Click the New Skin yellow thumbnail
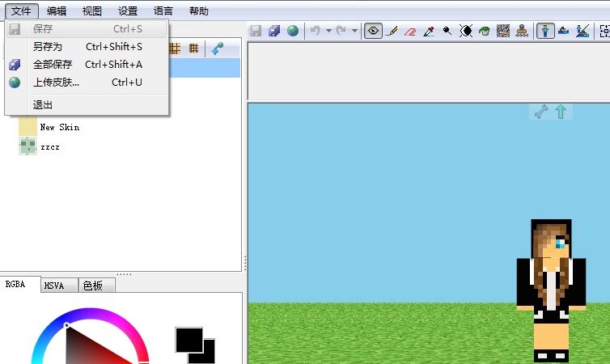 coord(28,127)
